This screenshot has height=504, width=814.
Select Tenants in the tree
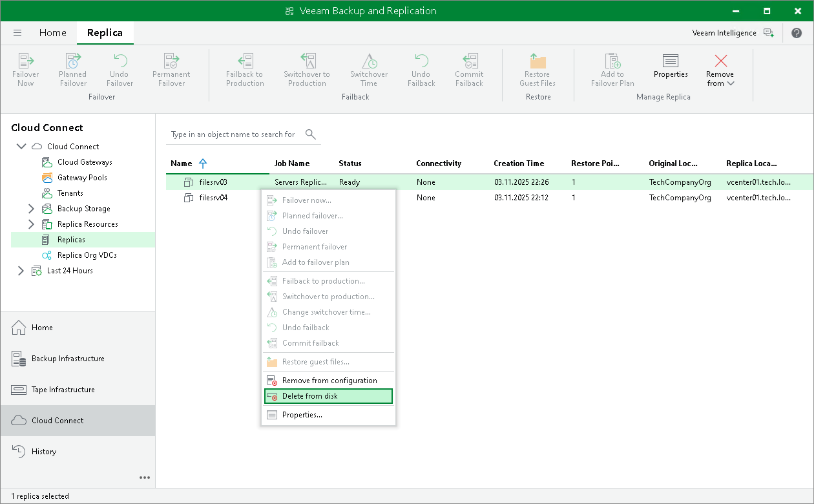point(70,193)
